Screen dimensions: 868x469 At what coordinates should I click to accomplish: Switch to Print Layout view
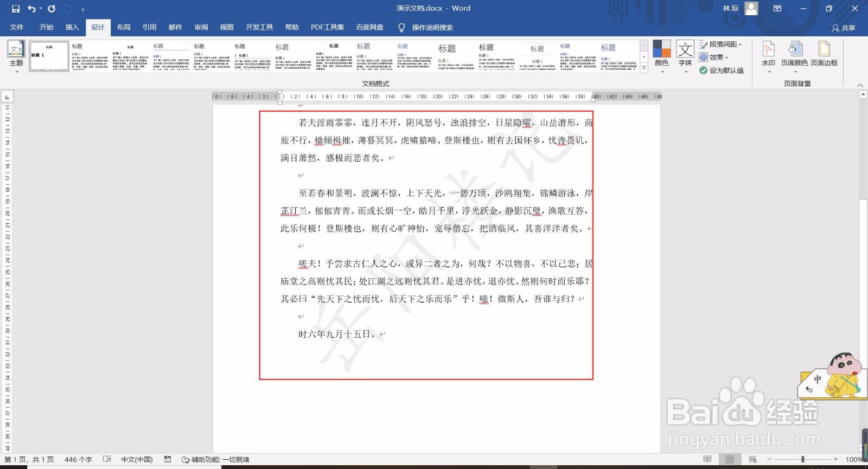click(730, 459)
